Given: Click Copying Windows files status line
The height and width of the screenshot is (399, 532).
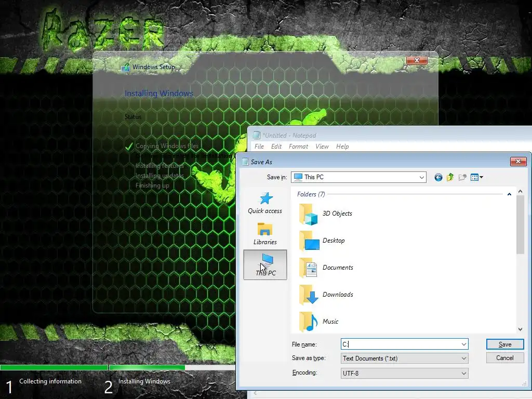Looking at the screenshot, I should click(167, 146).
